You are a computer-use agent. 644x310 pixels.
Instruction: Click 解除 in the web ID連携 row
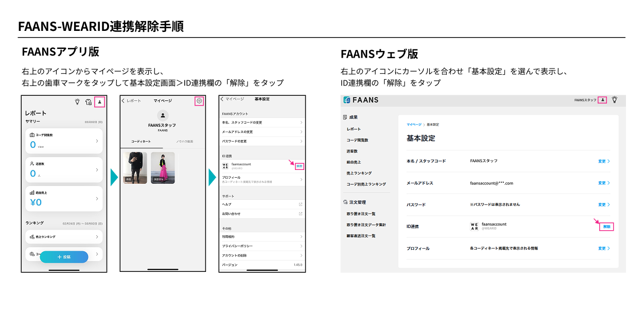click(607, 227)
